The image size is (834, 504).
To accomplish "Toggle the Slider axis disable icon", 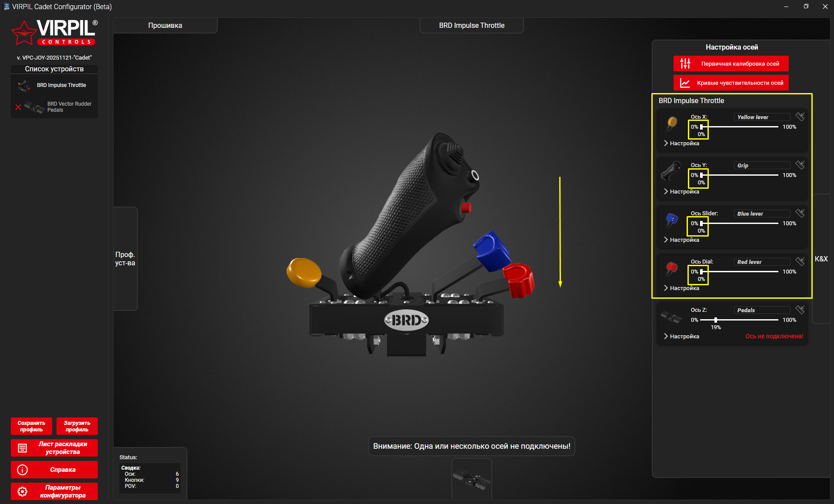I will [800, 213].
